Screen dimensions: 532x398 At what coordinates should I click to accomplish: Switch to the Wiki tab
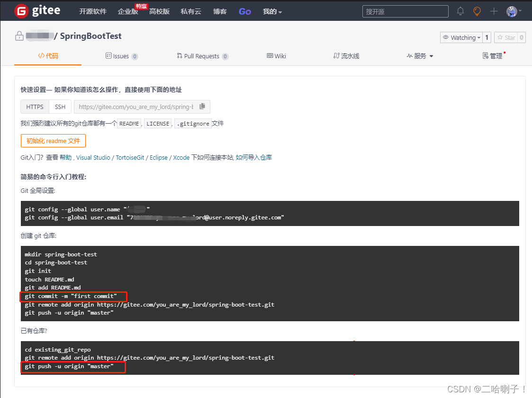pyautogui.click(x=276, y=56)
